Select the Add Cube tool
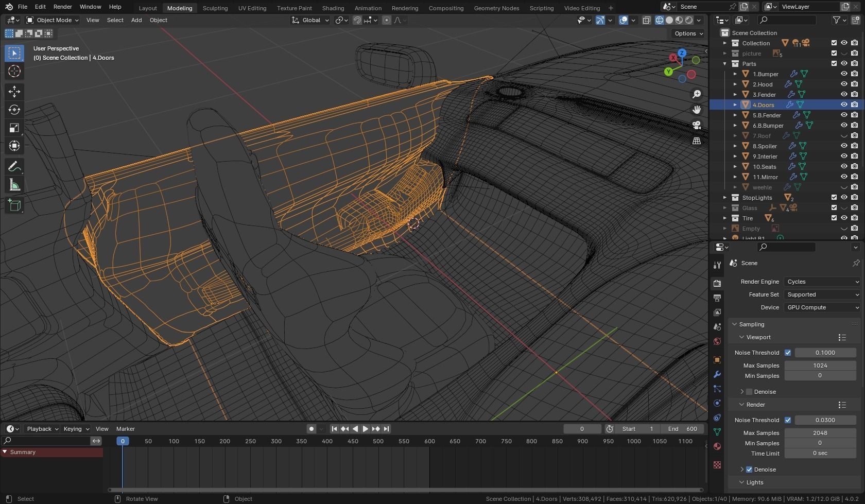Image resolution: width=865 pixels, height=504 pixels. 14,205
